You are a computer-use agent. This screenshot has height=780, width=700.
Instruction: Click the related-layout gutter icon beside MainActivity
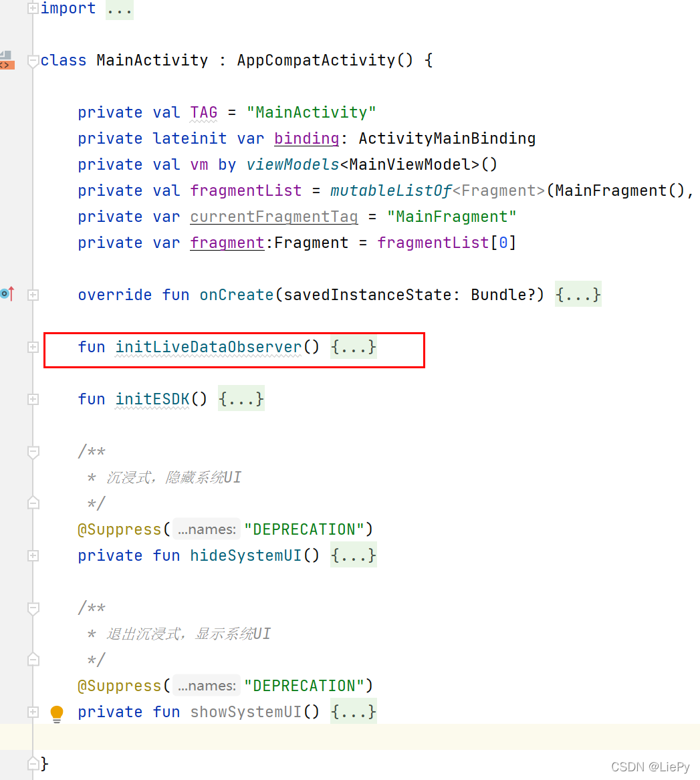7,60
